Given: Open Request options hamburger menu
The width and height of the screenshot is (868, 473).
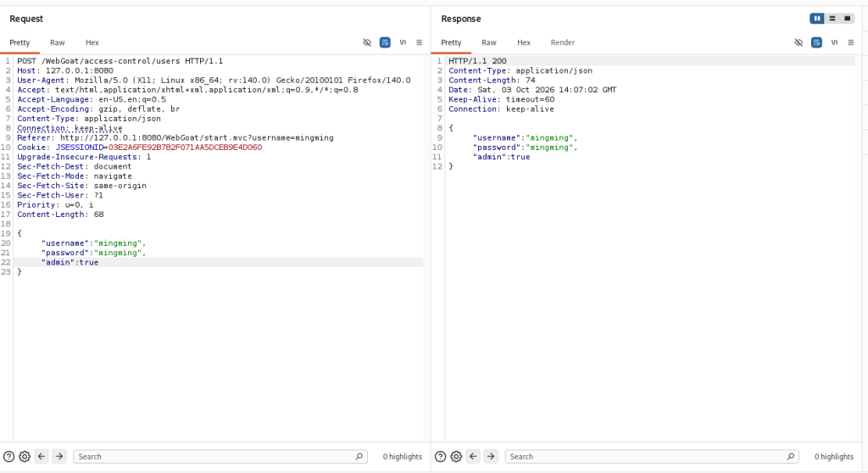Looking at the screenshot, I should pyautogui.click(x=419, y=42).
